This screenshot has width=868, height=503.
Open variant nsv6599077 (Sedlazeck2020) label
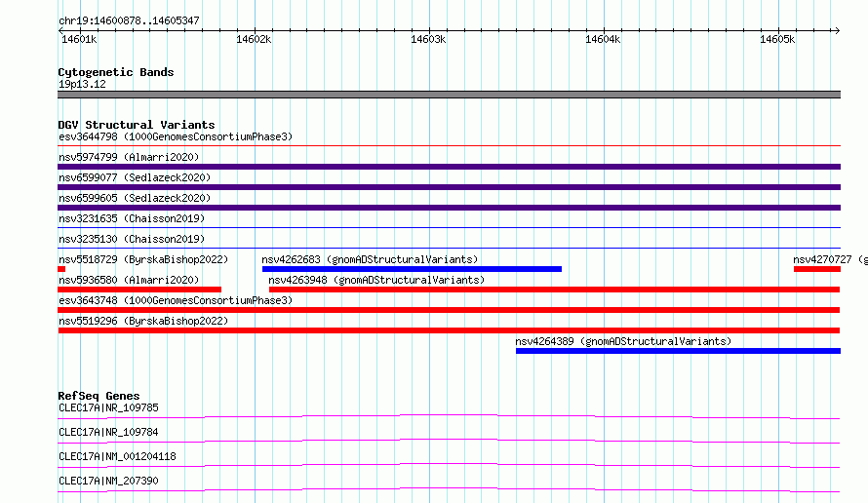[135, 177]
